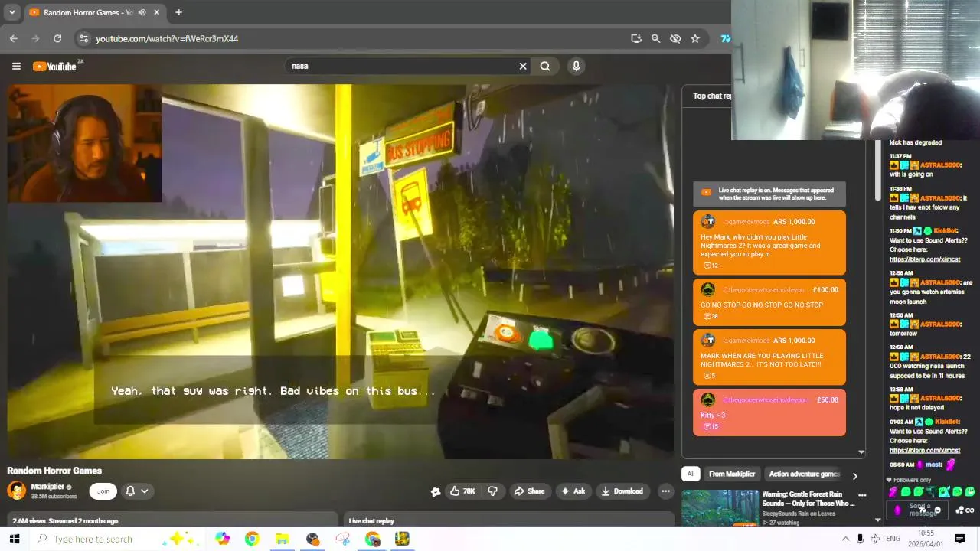Open File Explorer from the taskbar
This screenshot has height=551, width=980.
pos(283,539)
